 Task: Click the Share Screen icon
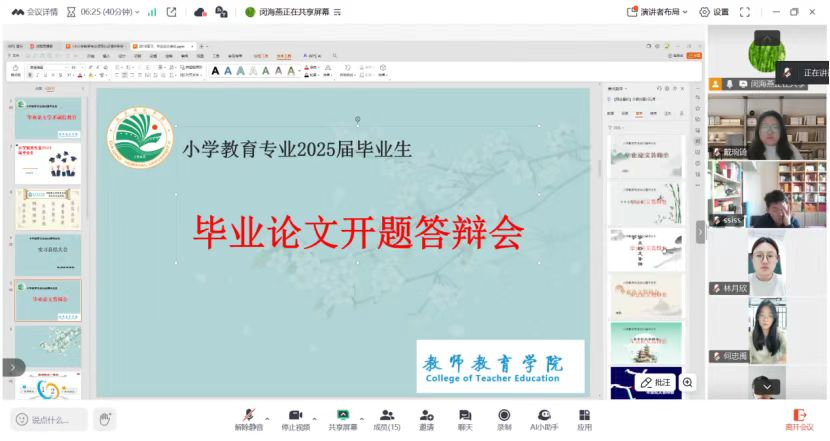point(343,416)
